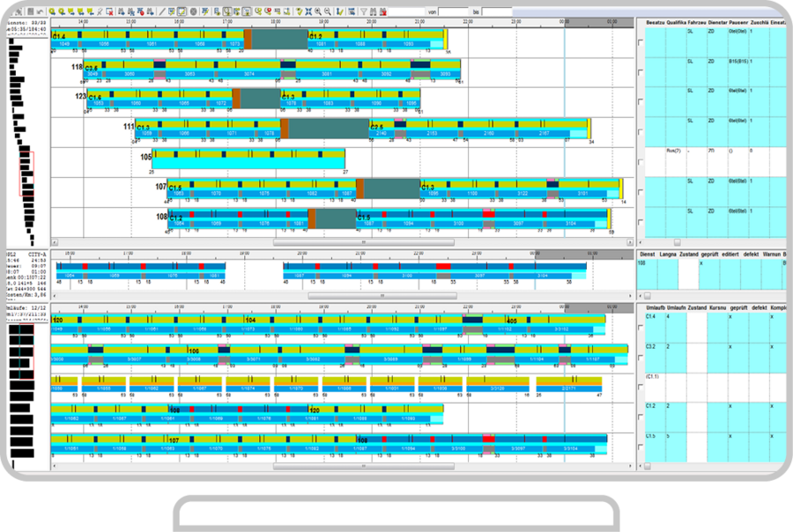Select the gray break block in duty 111

click(329, 129)
